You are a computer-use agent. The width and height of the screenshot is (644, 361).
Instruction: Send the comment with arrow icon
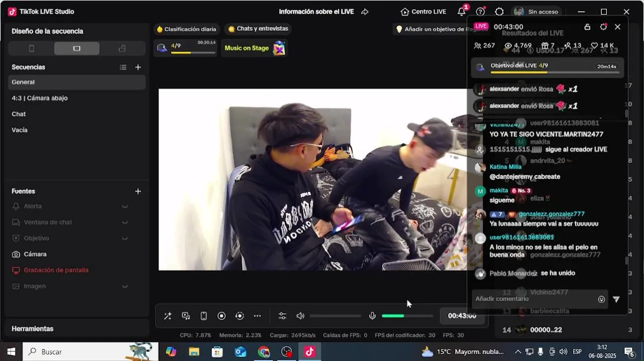click(616, 299)
